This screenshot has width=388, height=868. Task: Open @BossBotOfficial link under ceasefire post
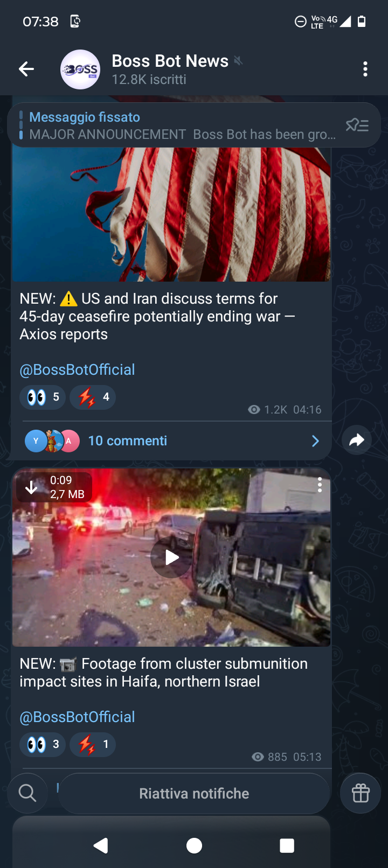(x=77, y=370)
